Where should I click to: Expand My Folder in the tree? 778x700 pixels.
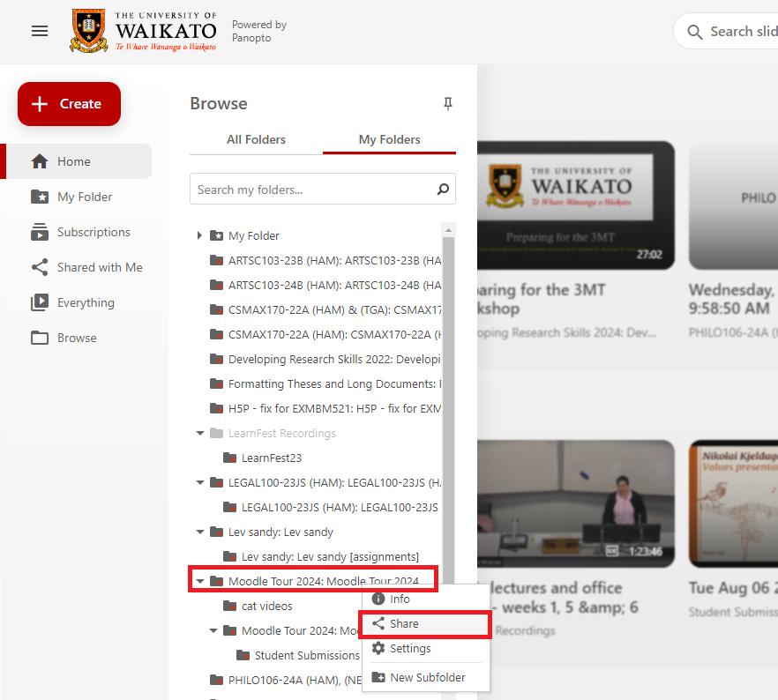[x=199, y=235]
